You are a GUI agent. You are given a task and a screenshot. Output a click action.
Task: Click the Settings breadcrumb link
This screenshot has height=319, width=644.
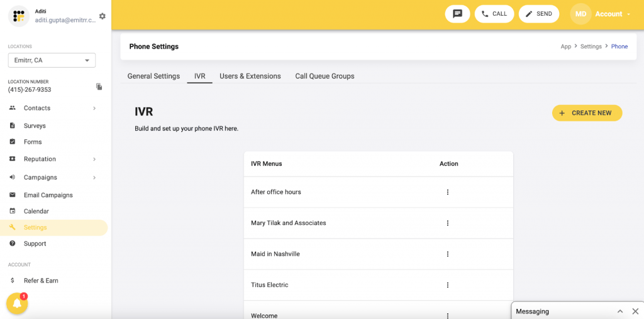[x=591, y=46]
